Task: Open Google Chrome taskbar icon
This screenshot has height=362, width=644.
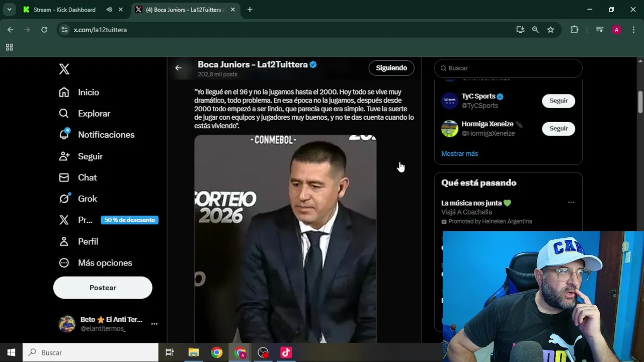Action: click(x=217, y=352)
